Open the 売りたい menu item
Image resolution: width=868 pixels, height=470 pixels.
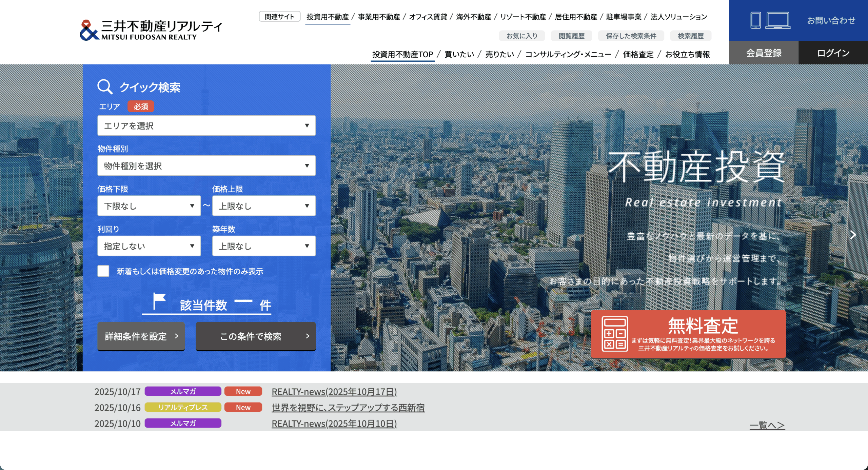coord(498,54)
